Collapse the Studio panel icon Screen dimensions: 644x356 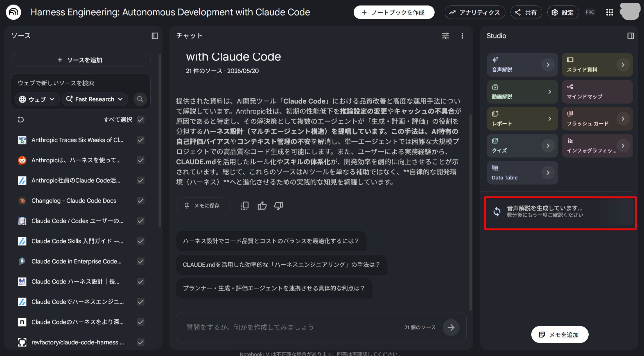coord(631,36)
